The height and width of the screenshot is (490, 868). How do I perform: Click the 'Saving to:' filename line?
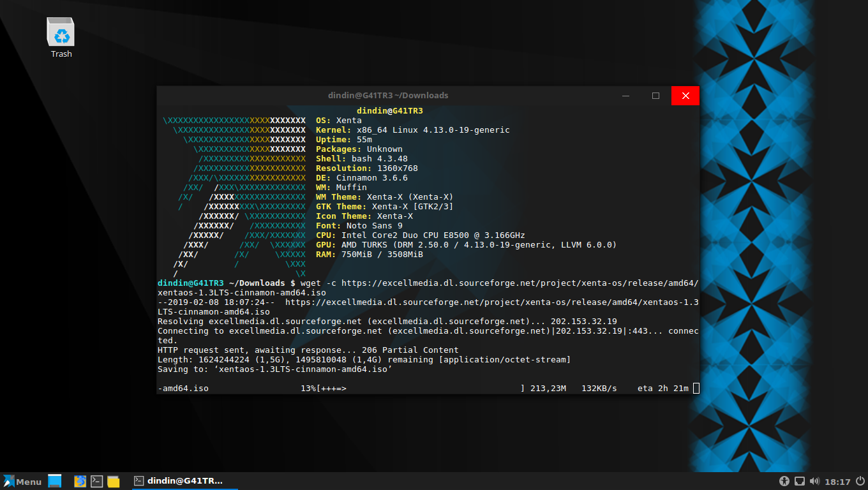coord(275,369)
